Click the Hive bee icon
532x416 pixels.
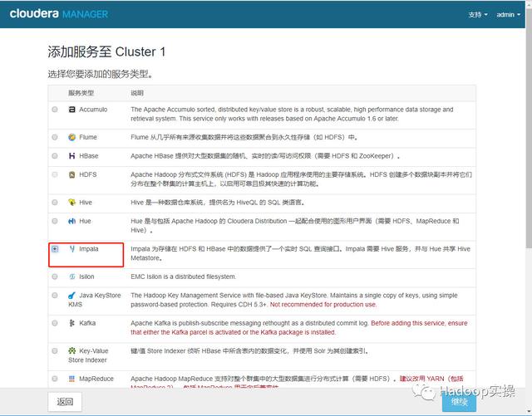click(72, 202)
